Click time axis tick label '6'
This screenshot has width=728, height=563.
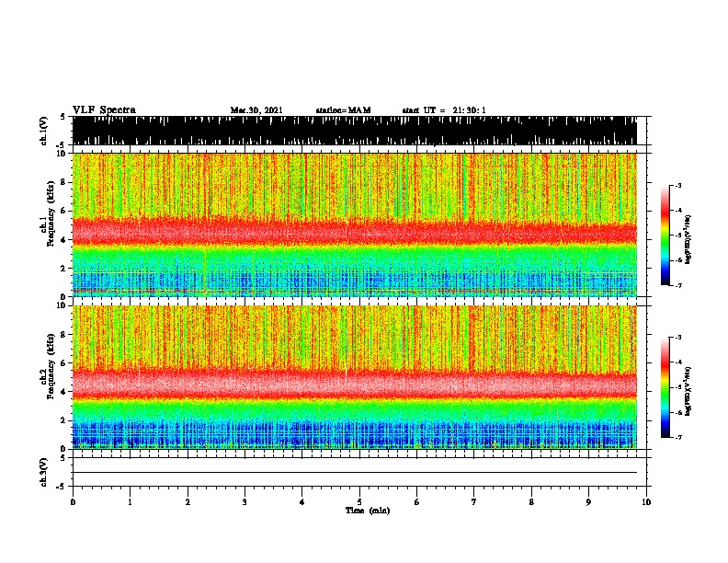pyautogui.click(x=417, y=502)
